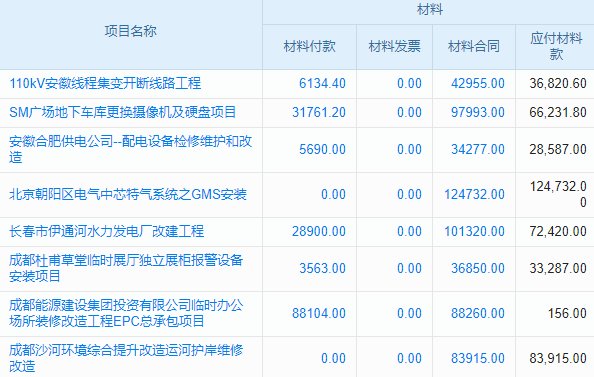Screen dimensions: 594x377
Task: Open 0.00 material payment for 北京朝阳区 row
Action: [333, 194]
